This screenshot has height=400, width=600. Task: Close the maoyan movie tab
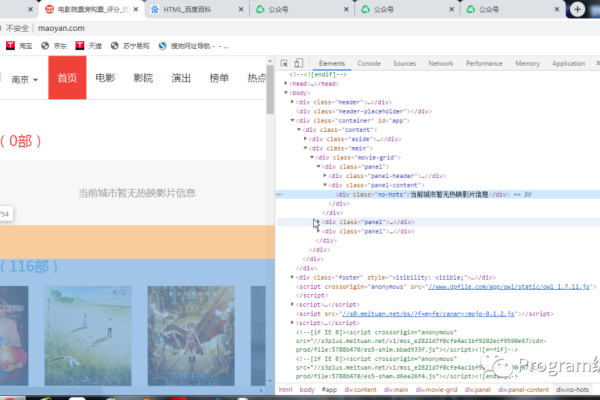[x=135, y=9]
